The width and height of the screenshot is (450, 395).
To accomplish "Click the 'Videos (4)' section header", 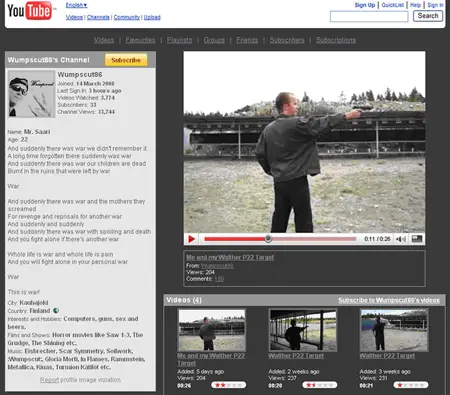I will point(184,300).
